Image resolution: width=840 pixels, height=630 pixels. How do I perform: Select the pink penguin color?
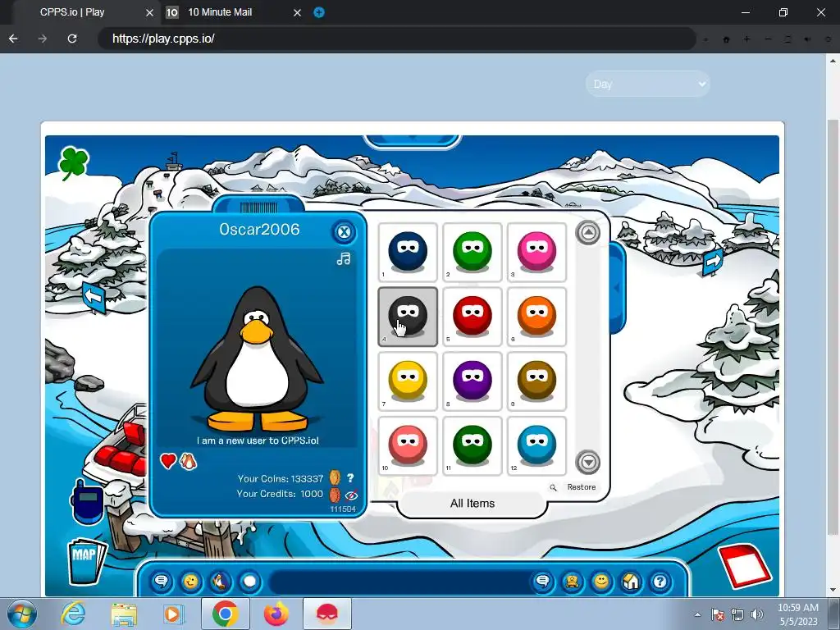tap(536, 253)
